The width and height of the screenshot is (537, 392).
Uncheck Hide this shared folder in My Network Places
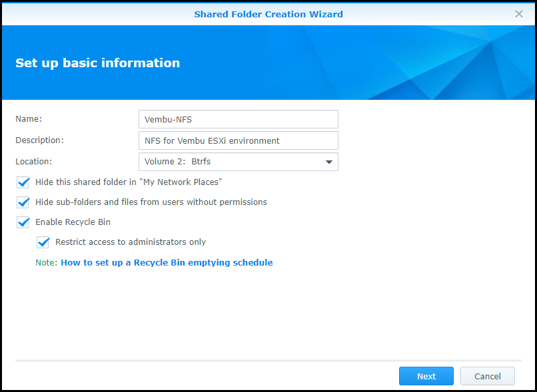click(x=23, y=182)
